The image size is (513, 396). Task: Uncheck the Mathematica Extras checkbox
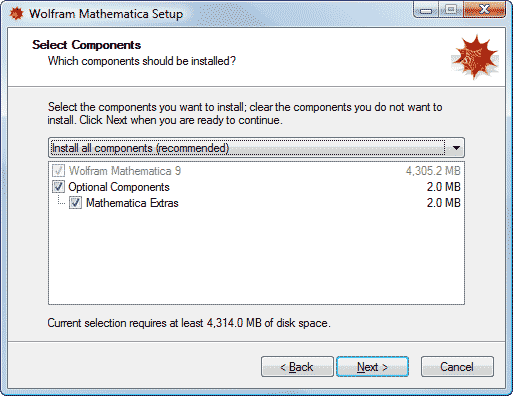(x=75, y=203)
